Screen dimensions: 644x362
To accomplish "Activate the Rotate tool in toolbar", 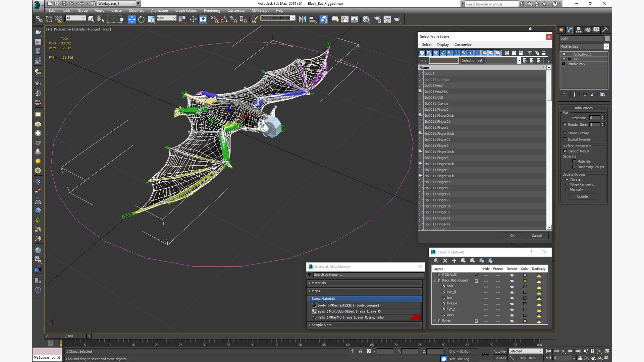I will [x=141, y=19].
